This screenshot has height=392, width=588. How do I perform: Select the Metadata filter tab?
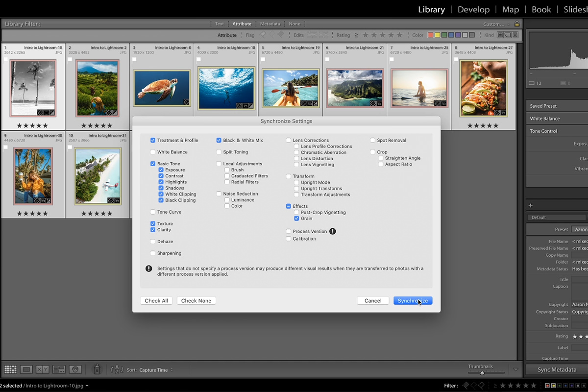coord(270,24)
